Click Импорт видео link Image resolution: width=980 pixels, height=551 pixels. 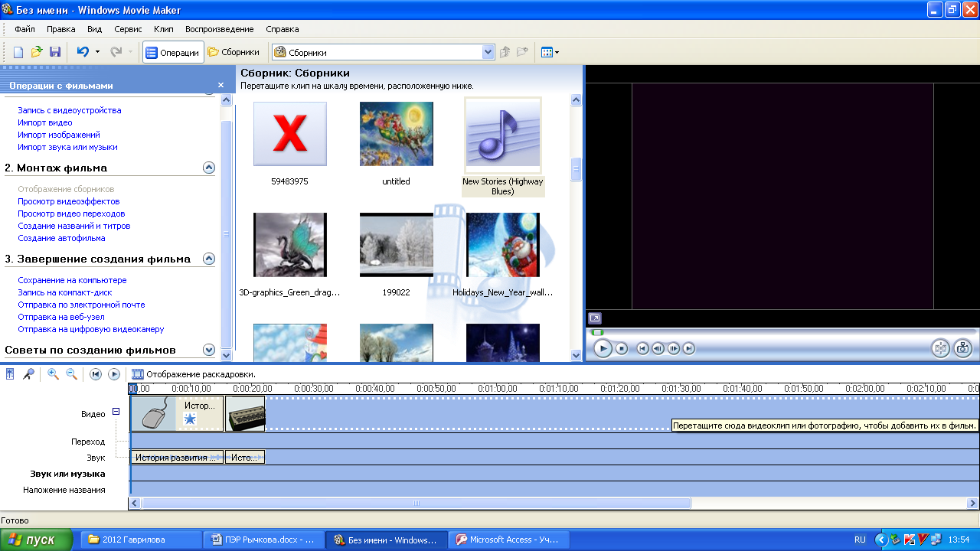(45, 122)
